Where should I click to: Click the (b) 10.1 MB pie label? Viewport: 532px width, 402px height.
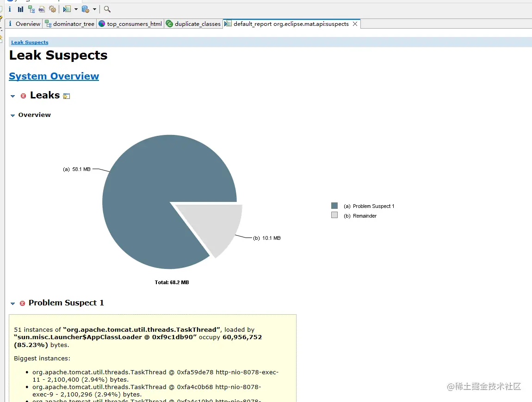(267, 238)
